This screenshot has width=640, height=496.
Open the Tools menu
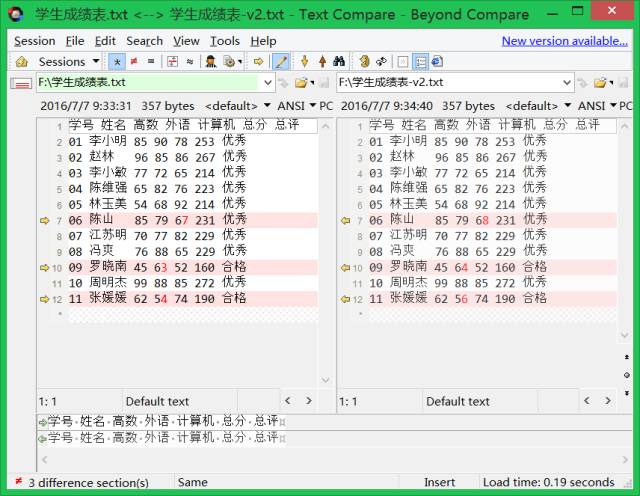click(x=225, y=41)
